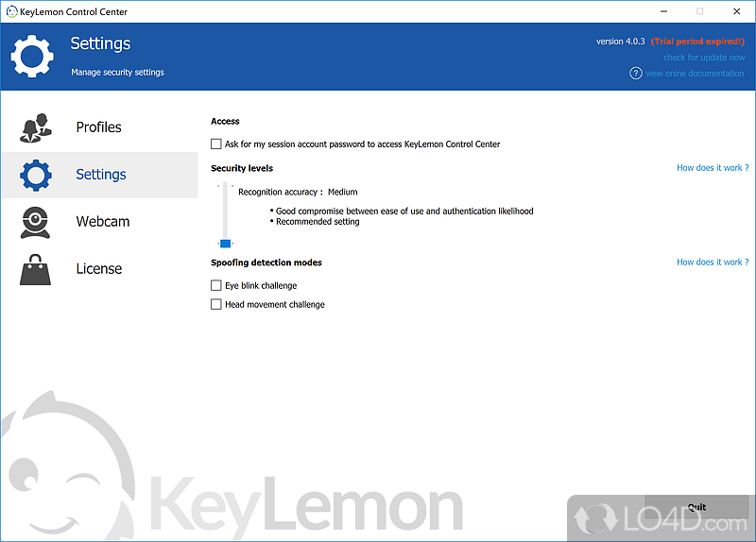Enable the Head movement challenge
The width and height of the screenshot is (756, 542).
[216, 304]
